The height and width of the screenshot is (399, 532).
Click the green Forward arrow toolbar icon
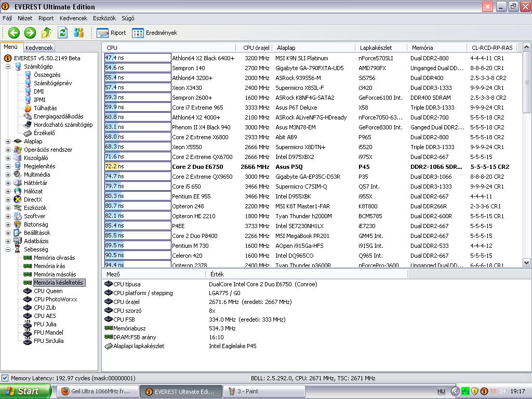tap(30, 33)
